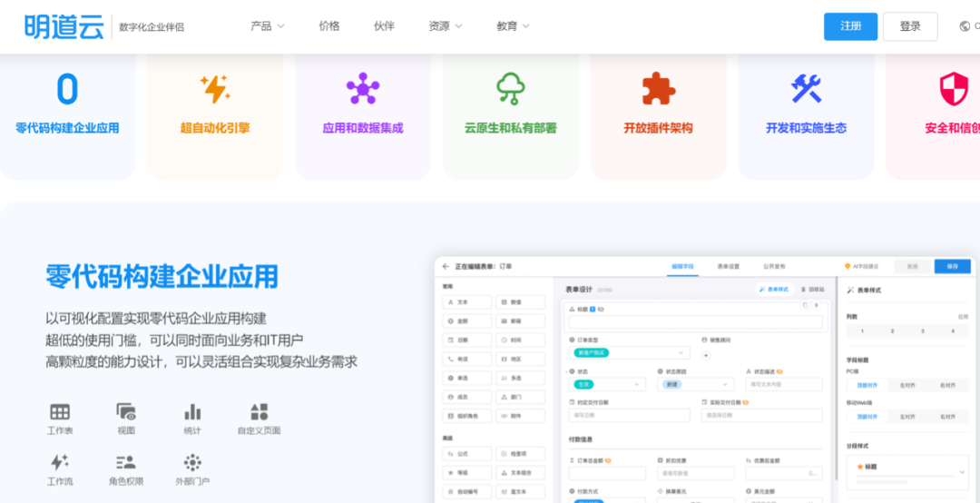The width and height of the screenshot is (980, 503).
Task: Expand the 分段样式 标题 dropdown
Action: click(907, 472)
